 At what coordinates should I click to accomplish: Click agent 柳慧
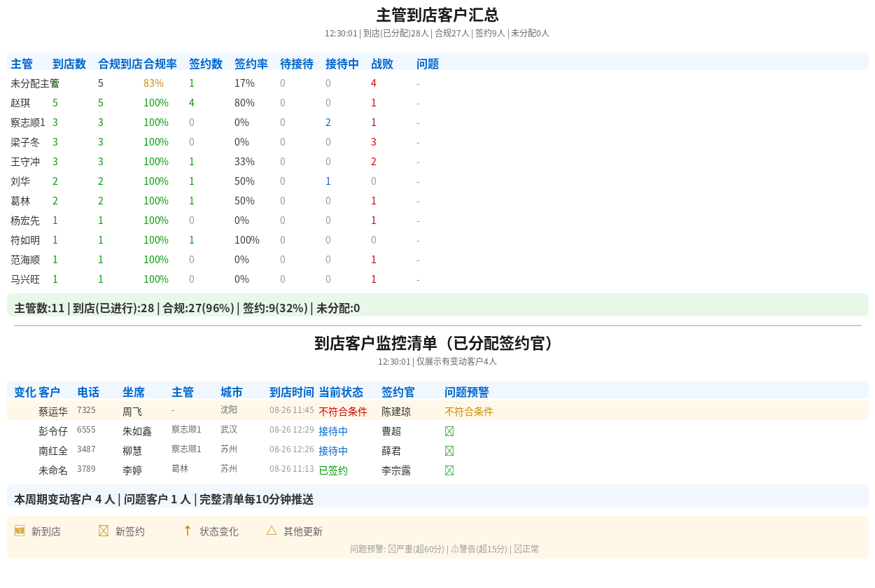click(x=132, y=451)
